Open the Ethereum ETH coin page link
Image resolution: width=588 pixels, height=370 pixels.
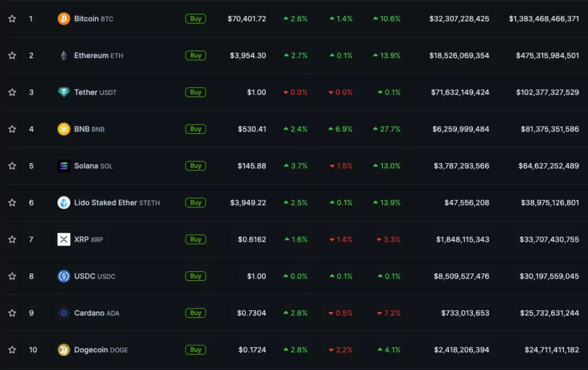[x=98, y=56]
